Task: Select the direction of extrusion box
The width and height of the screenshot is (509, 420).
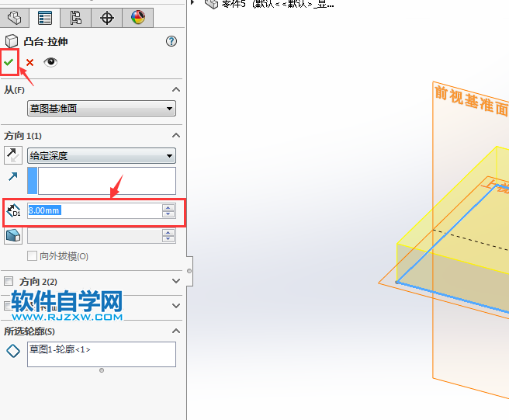Action: [107, 181]
